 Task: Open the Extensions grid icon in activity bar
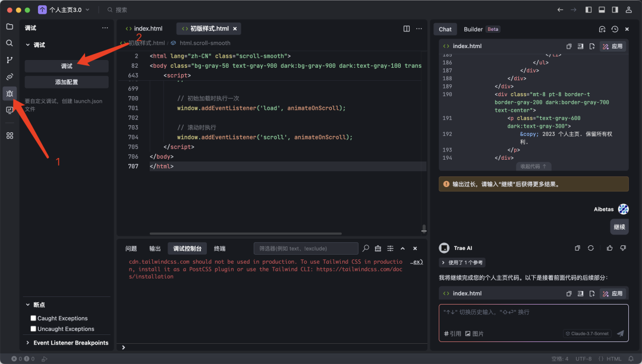[10, 135]
